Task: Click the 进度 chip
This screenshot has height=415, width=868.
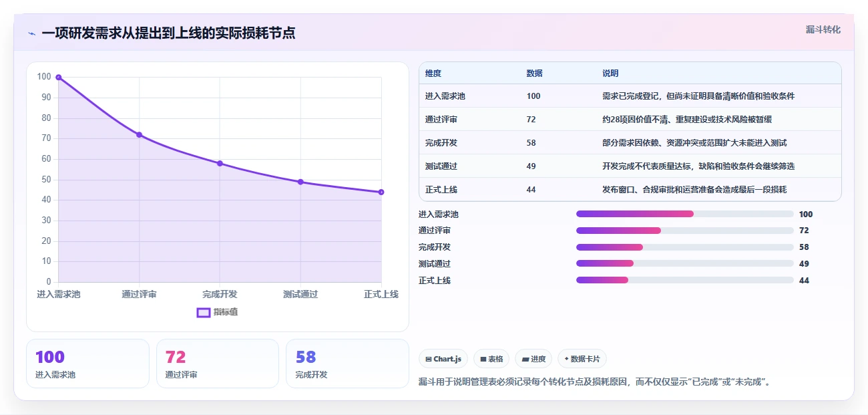Action: (x=533, y=359)
